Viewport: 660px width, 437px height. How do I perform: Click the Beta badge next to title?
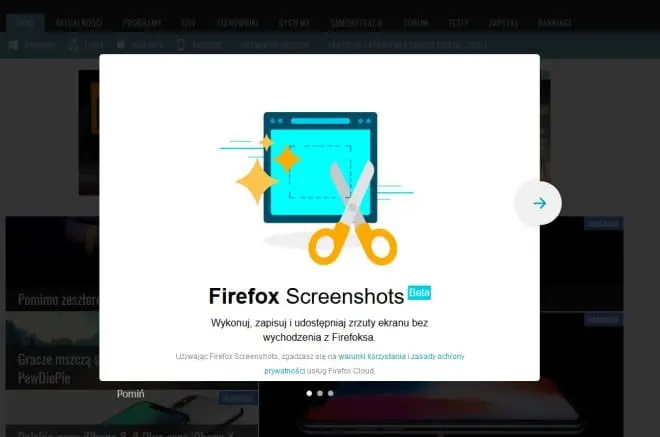pos(419,293)
